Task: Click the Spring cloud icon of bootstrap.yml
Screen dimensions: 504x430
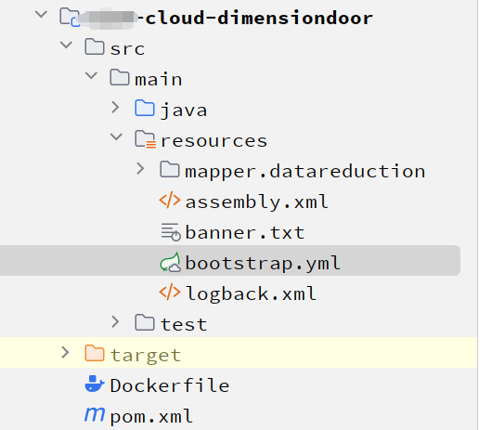Action: (x=171, y=263)
